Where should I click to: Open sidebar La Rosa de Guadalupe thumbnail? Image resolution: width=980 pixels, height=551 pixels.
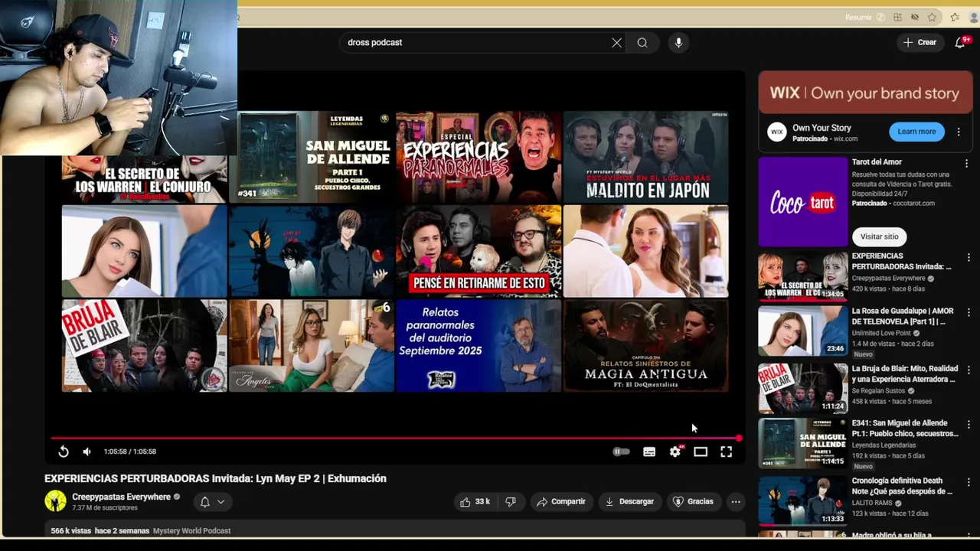[x=803, y=331]
